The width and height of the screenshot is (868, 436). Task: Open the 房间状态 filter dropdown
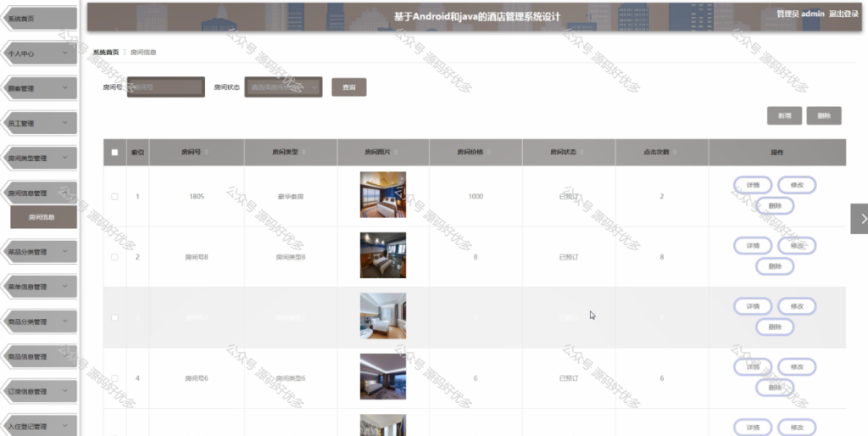(x=283, y=87)
